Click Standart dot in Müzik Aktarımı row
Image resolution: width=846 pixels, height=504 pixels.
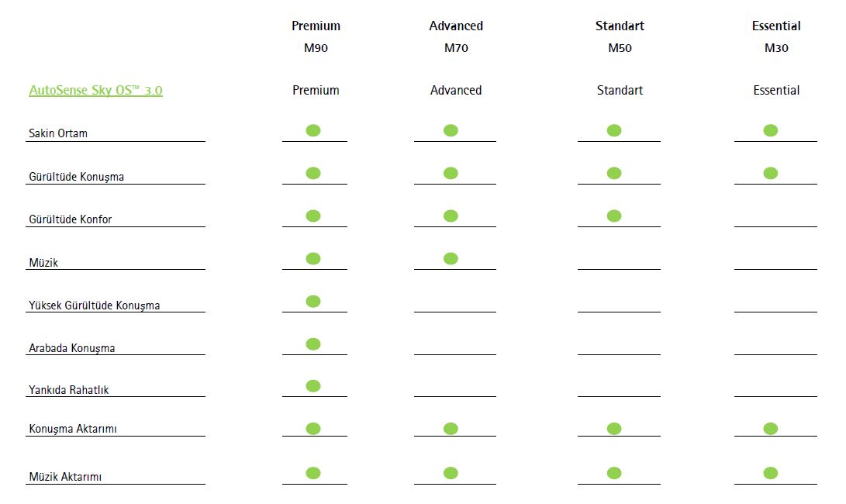[x=614, y=473]
